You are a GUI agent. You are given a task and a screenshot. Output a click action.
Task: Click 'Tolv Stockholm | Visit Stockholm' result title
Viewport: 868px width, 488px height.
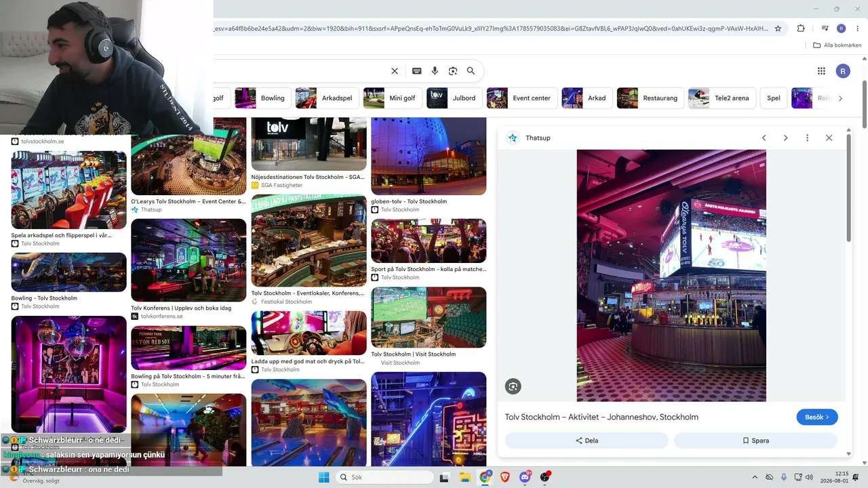point(413,354)
